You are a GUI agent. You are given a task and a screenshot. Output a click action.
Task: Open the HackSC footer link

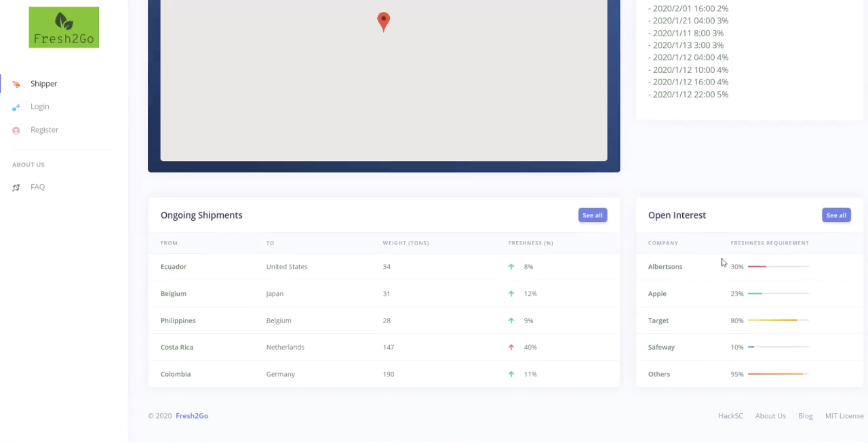[x=730, y=416]
